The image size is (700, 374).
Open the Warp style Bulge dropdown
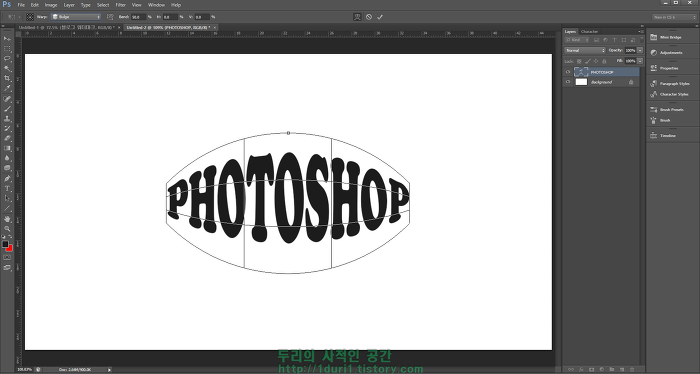pyautogui.click(x=76, y=17)
